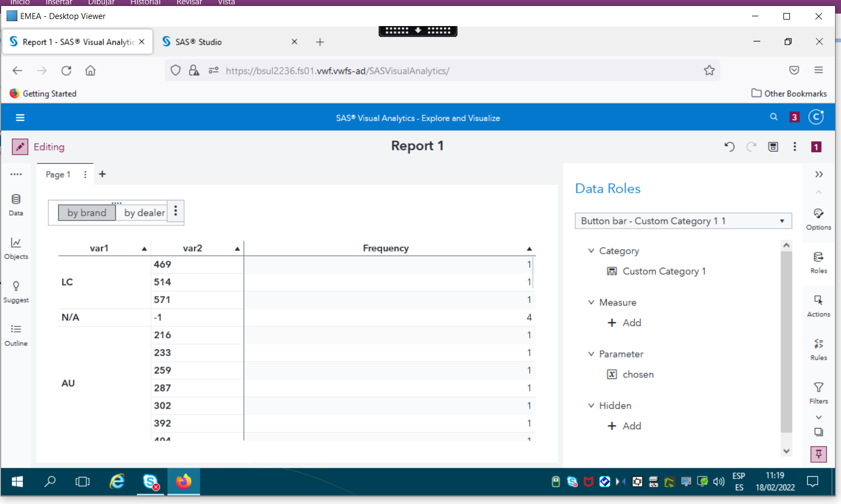This screenshot has height=504, width=841.
Task: Open the Actions panel
Action: (x=818, y=305)
